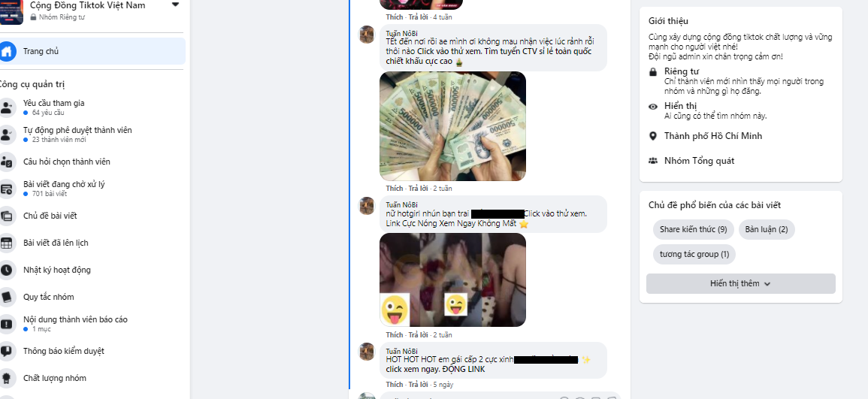Click Tuấn NôBi profile avatar on first comment
868x399 pixels.
tap(367, 35)
